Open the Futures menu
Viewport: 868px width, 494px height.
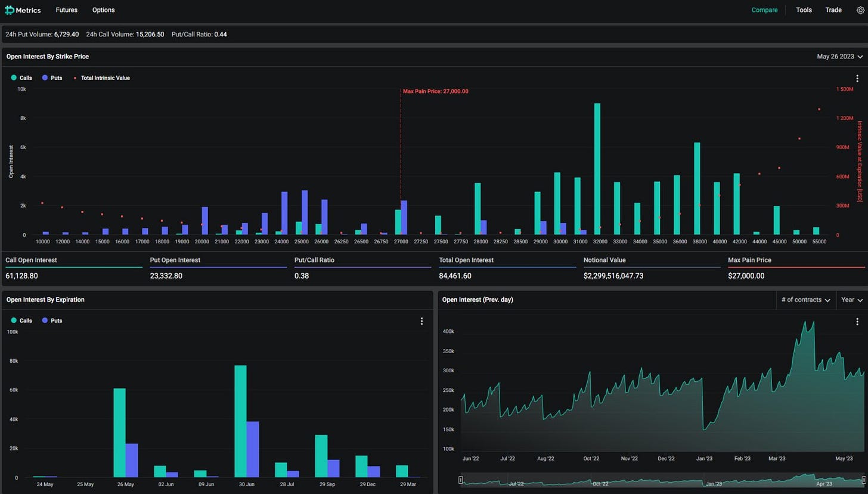(x=67, y=10)
